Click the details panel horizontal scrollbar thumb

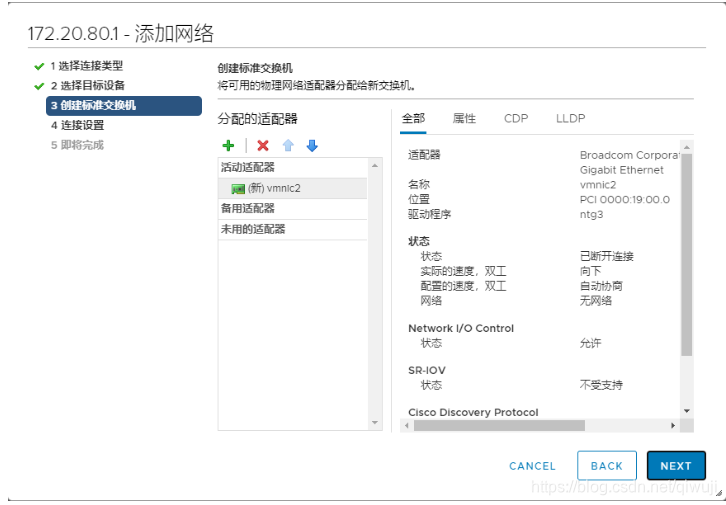coord(499,425)
